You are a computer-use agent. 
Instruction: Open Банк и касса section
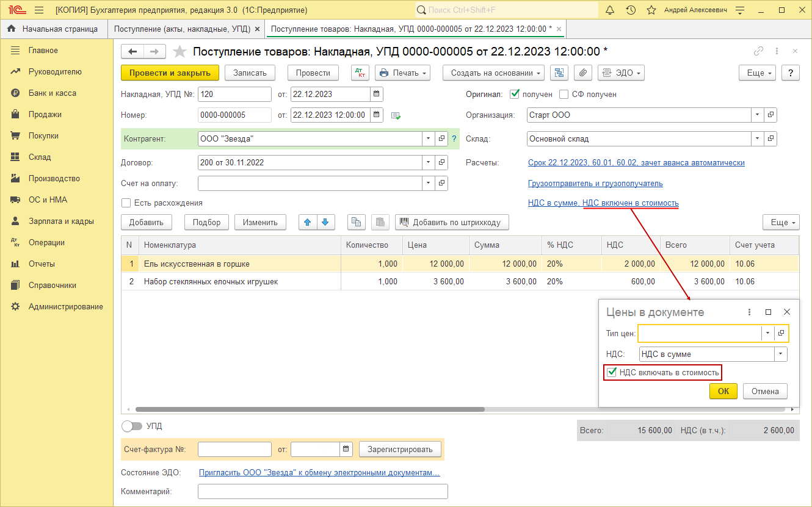pyautogui.click(x=53, y=93)
